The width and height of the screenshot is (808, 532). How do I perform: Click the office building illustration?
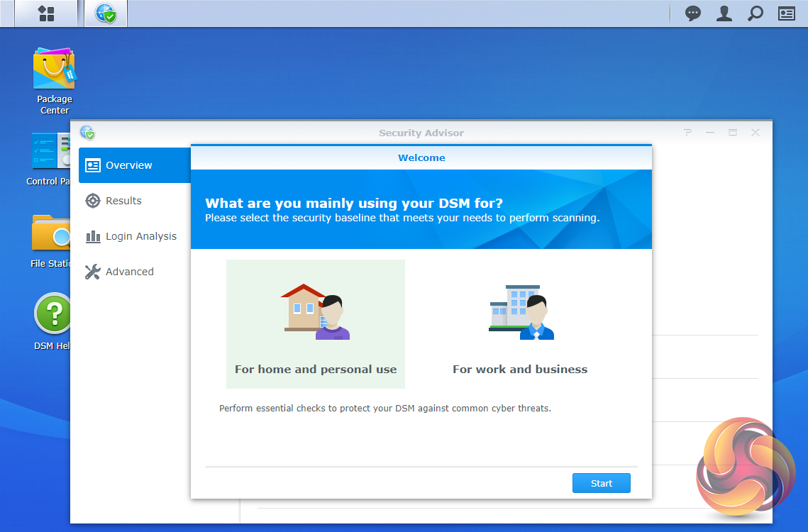pos(521,312)
